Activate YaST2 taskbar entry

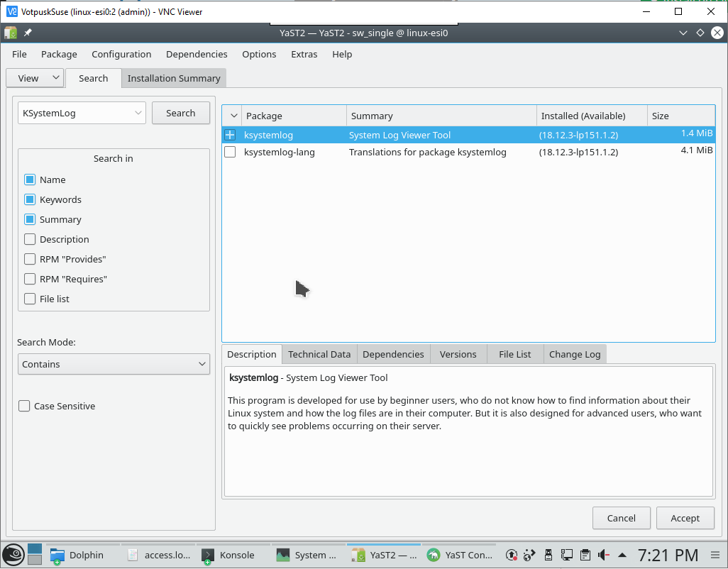pos(383,555)
